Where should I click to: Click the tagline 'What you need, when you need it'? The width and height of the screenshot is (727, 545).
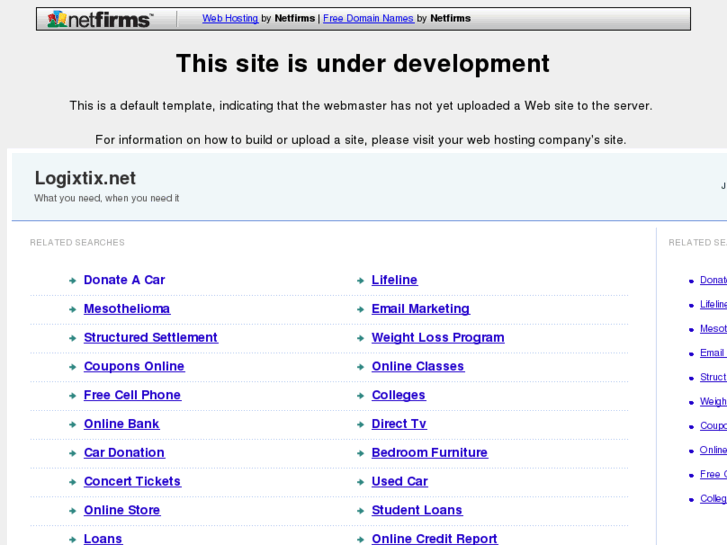[x=107, y=198]
